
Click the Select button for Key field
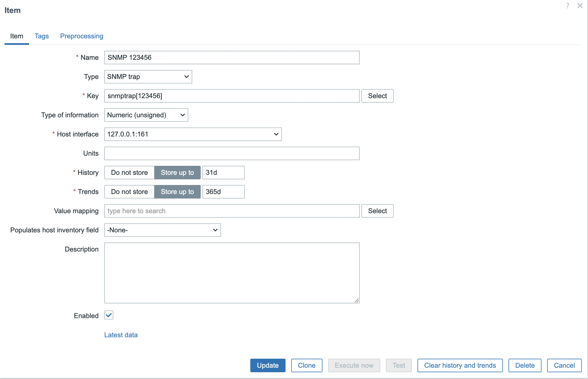click(x=377, y=96)
